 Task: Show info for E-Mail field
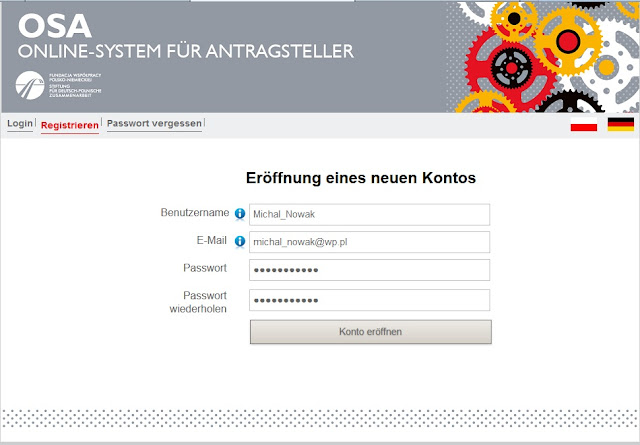point(240,241)
